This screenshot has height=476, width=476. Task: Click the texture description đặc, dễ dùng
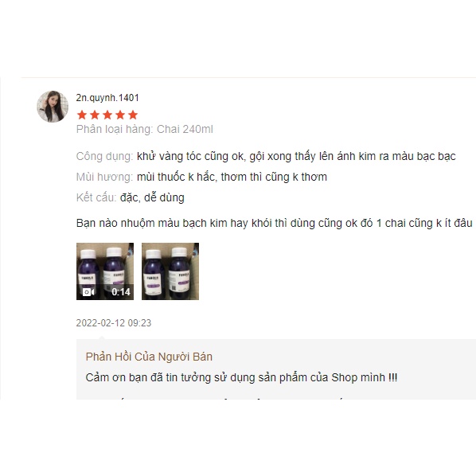pyautogui.click(x=152, y=197)
